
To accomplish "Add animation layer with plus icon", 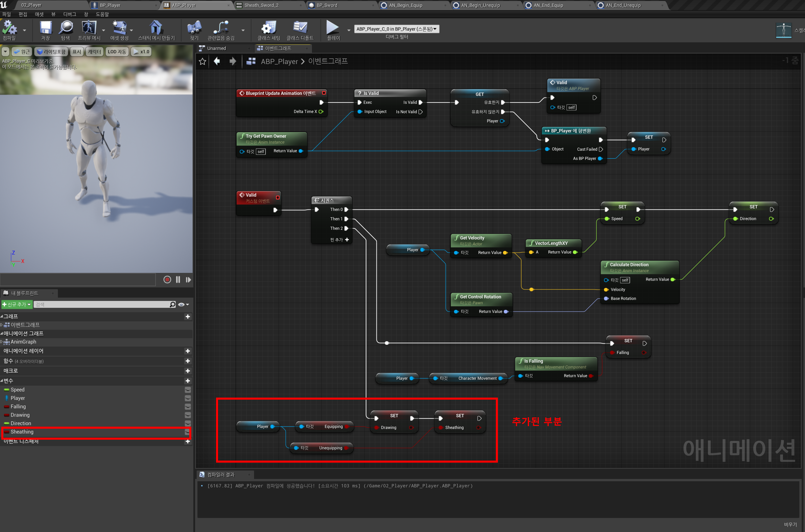I will (187, 351).
